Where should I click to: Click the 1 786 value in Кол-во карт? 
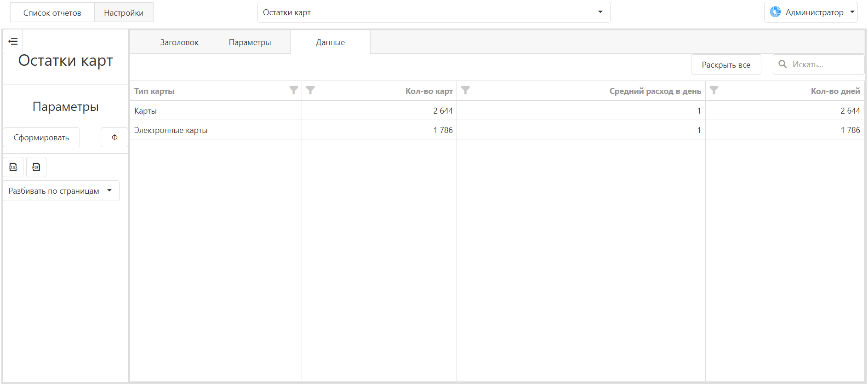tap(443, 130)
